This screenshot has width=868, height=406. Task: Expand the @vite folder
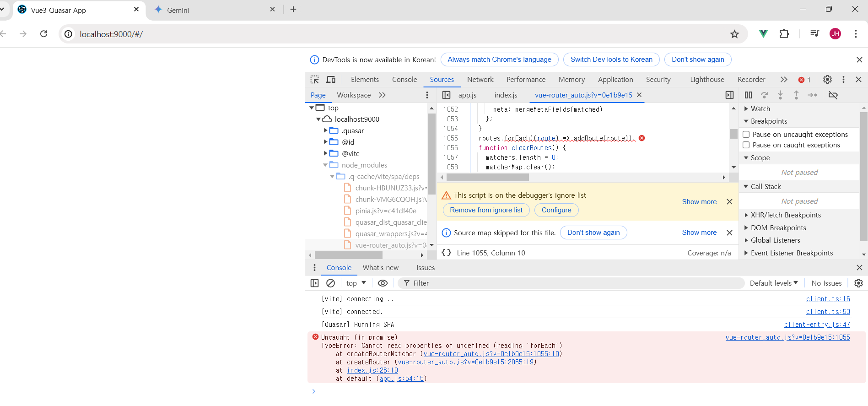(x=326, y=153)
